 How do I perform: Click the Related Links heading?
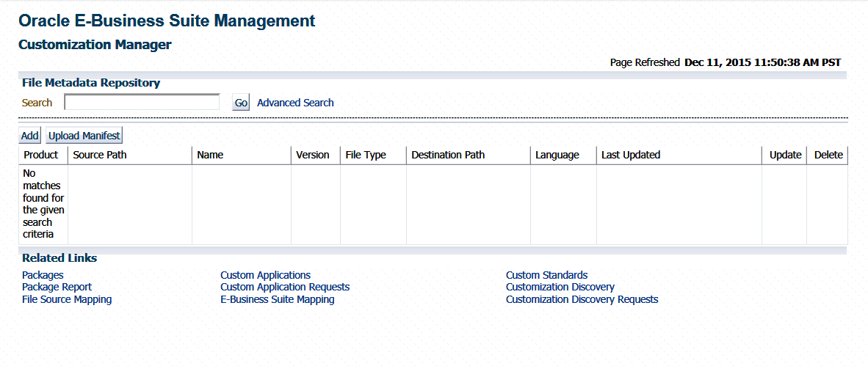[x=59, y=258]
